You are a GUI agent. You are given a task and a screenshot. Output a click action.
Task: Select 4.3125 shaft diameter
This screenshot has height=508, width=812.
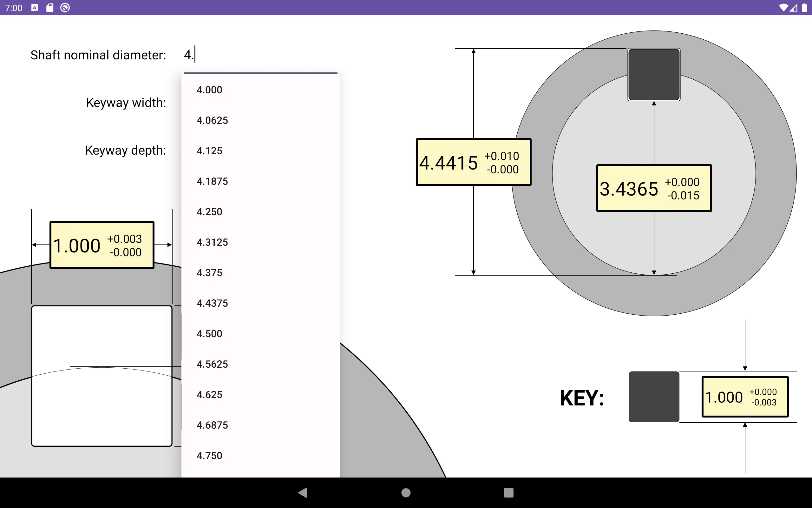pos(260,242)
